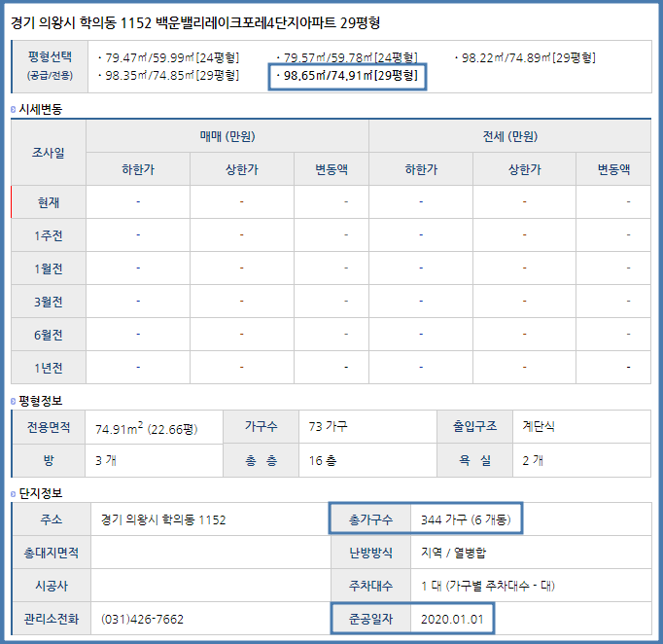Click the 단지정보 section heading
Image resolution: width=663 pixels, height=644 pixels.
pyautogui.click(x=41, y=493)
